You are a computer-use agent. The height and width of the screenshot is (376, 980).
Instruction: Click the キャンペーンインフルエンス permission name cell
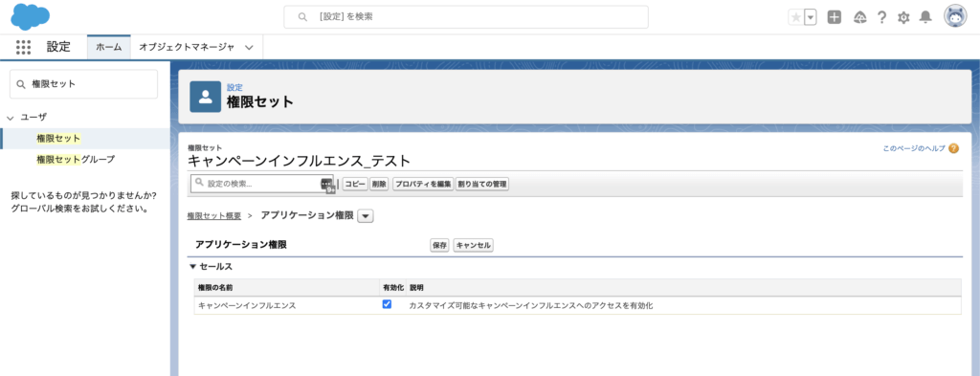click(x=247, y=306)
